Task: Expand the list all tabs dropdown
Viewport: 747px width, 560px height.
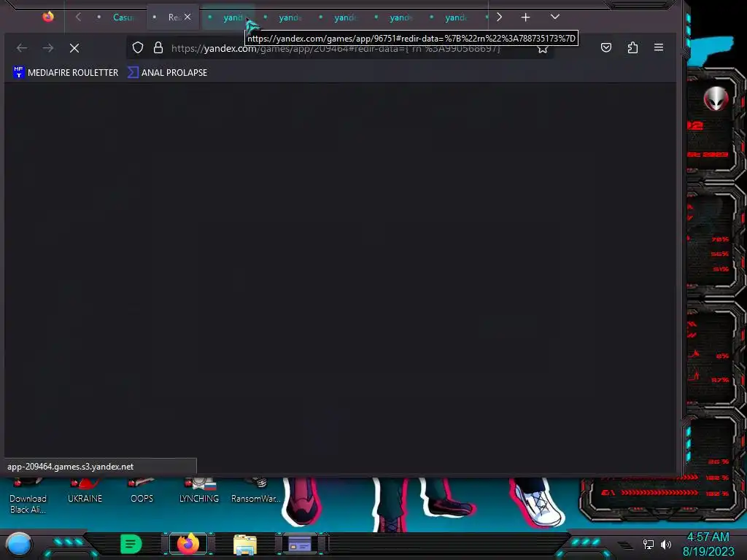Action: (x=555, y=17)
